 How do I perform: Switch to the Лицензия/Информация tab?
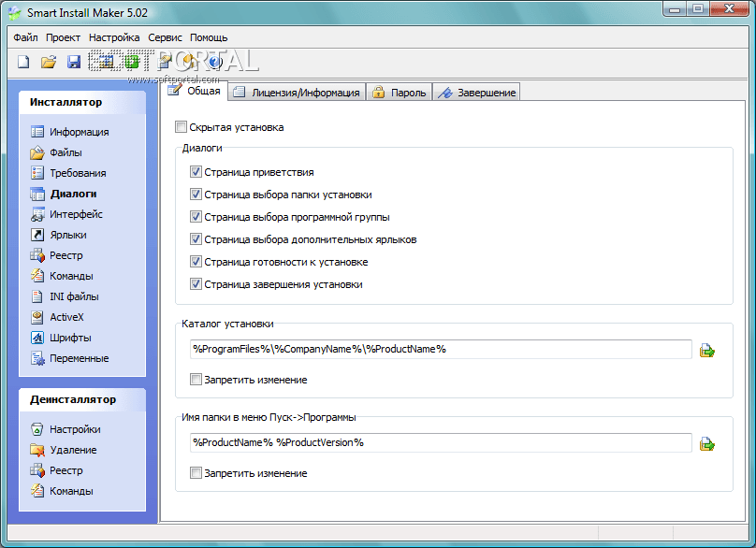tap(297, 93)
